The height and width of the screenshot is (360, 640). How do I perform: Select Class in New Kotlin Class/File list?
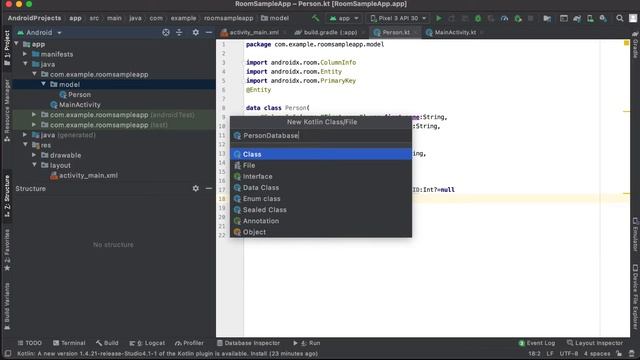click(x=321, y=154)
